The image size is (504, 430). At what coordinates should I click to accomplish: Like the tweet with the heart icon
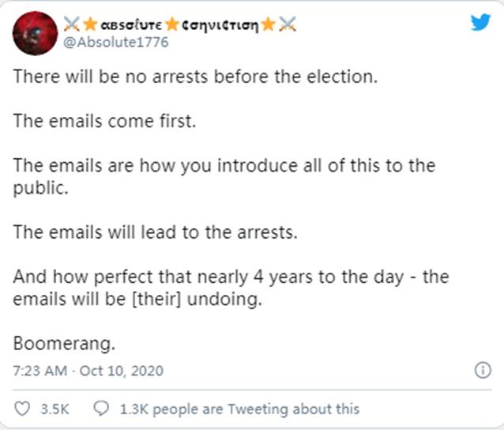click(22, 409)
